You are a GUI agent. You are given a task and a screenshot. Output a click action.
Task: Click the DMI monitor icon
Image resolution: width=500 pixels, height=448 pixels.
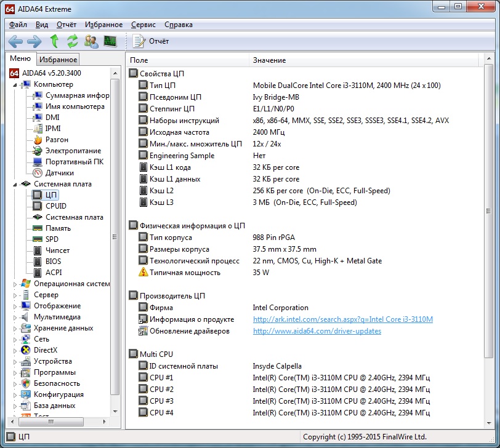pos(38,118)
